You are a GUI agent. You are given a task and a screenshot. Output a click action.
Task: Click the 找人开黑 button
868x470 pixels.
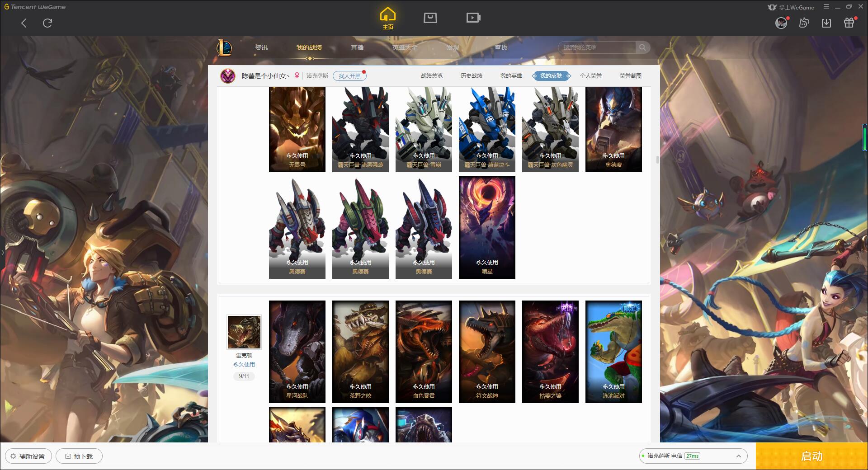pos(349,76)
